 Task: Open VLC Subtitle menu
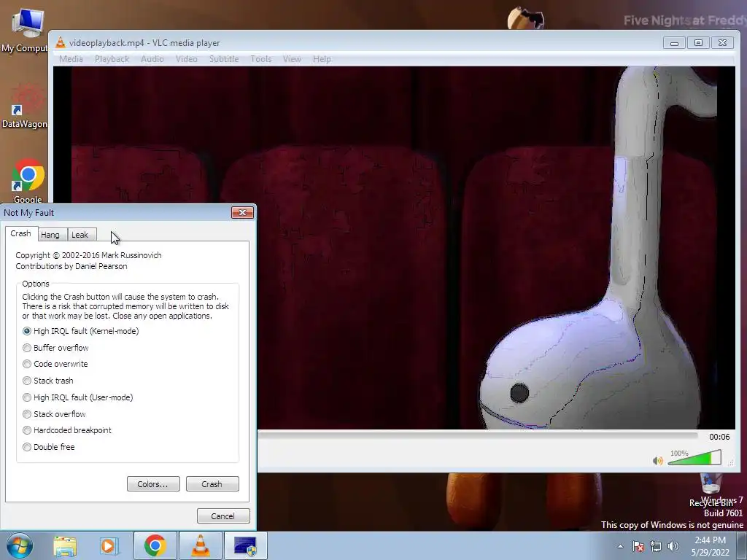[x=224, y=59]
